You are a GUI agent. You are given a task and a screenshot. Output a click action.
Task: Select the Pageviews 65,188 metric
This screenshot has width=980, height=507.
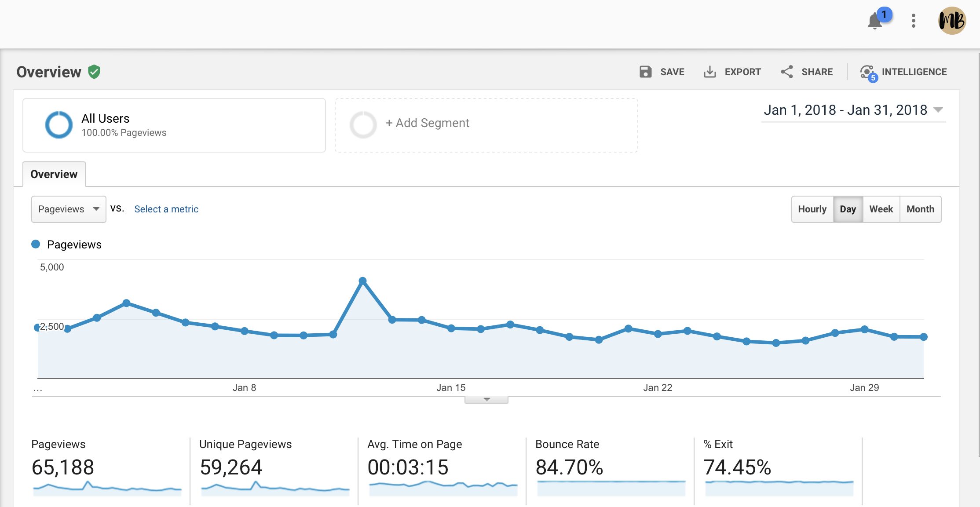click(x=106, y=471)
